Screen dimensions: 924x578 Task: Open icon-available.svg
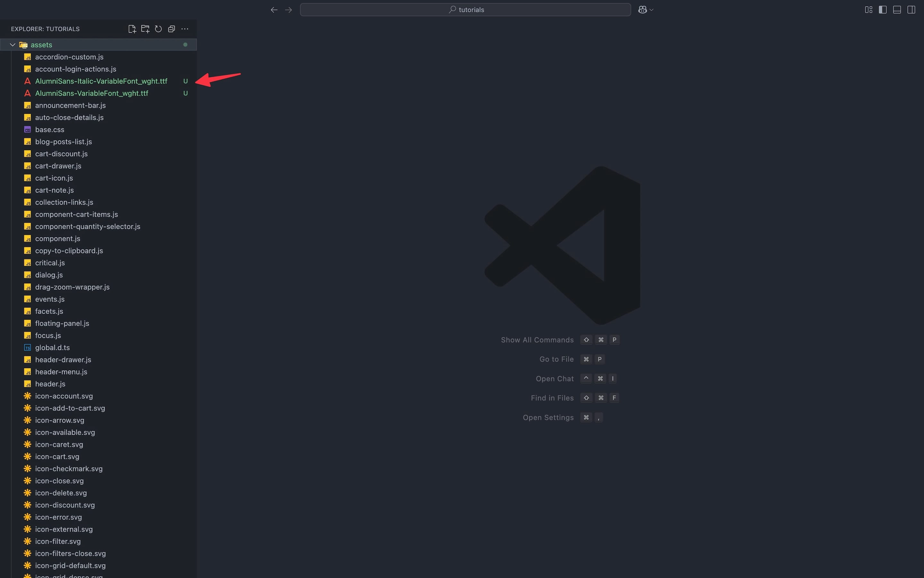click(x=98, y=432)
